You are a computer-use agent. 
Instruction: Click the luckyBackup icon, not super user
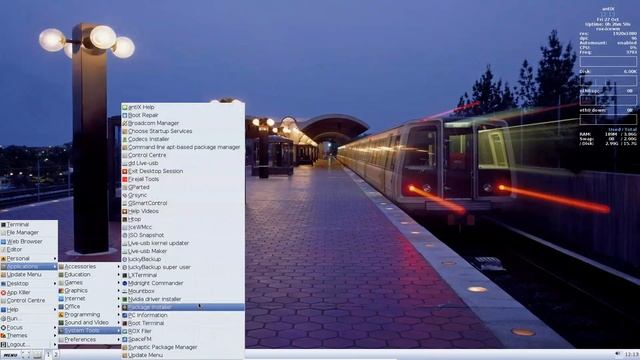tap(125, 259)
